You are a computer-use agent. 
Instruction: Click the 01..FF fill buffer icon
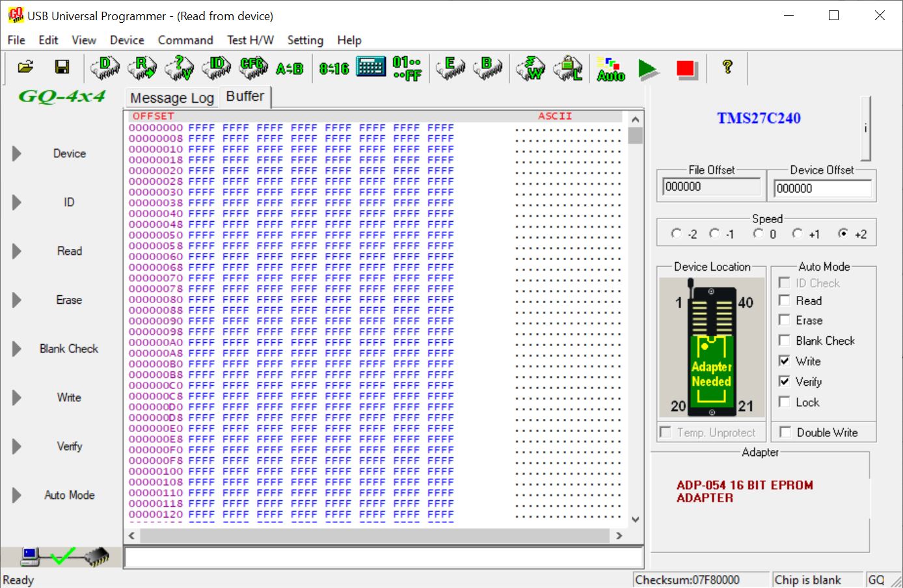coord(407,68)
